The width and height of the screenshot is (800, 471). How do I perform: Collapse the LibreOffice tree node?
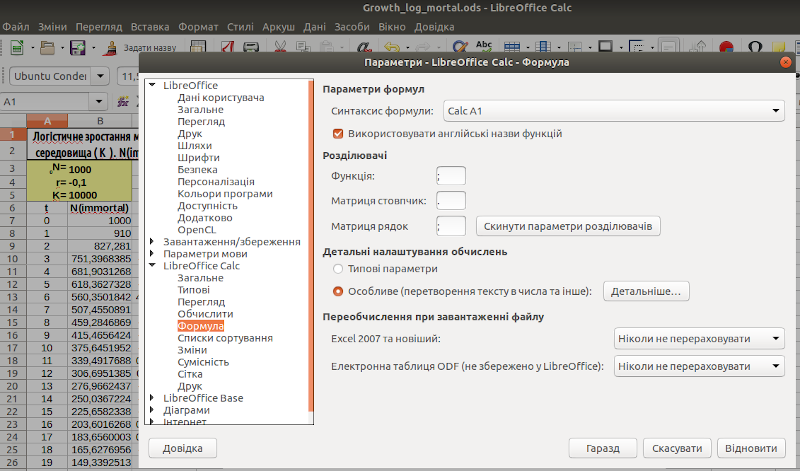click(152, 85)
